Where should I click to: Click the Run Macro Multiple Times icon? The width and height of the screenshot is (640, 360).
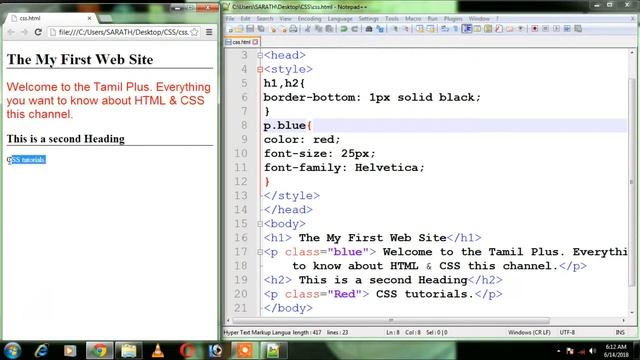tap(567, 29)
